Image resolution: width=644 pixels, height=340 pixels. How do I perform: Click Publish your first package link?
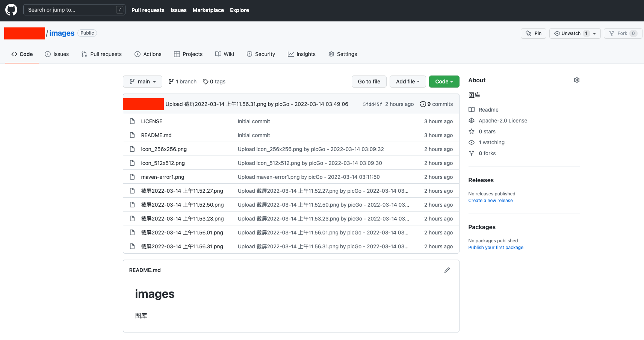point(496,248)
